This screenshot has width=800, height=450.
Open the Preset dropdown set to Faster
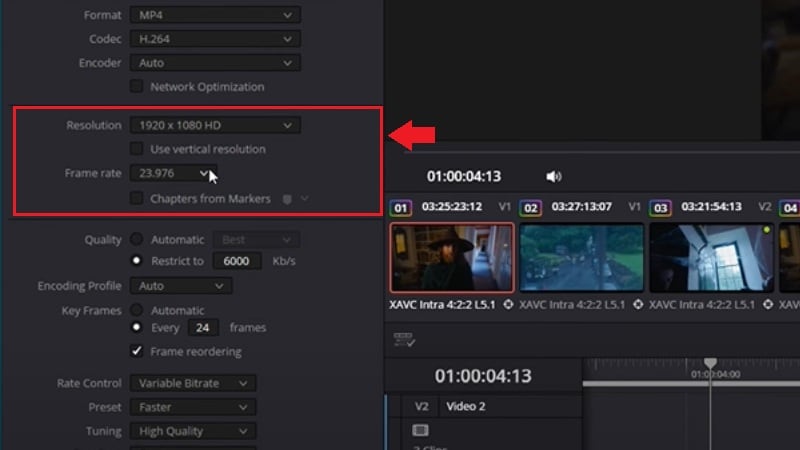click(193, 407)
